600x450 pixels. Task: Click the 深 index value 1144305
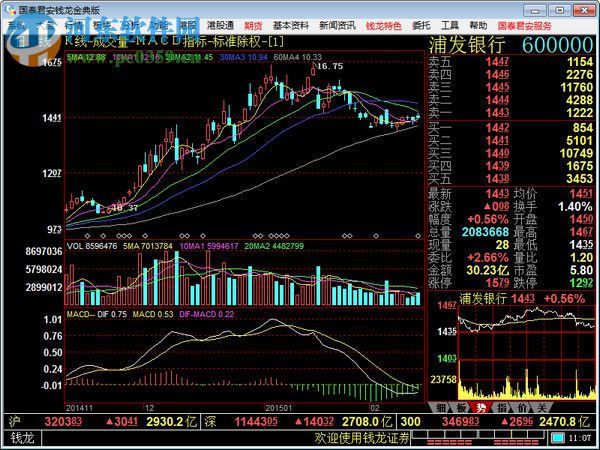tap(256, 422)
